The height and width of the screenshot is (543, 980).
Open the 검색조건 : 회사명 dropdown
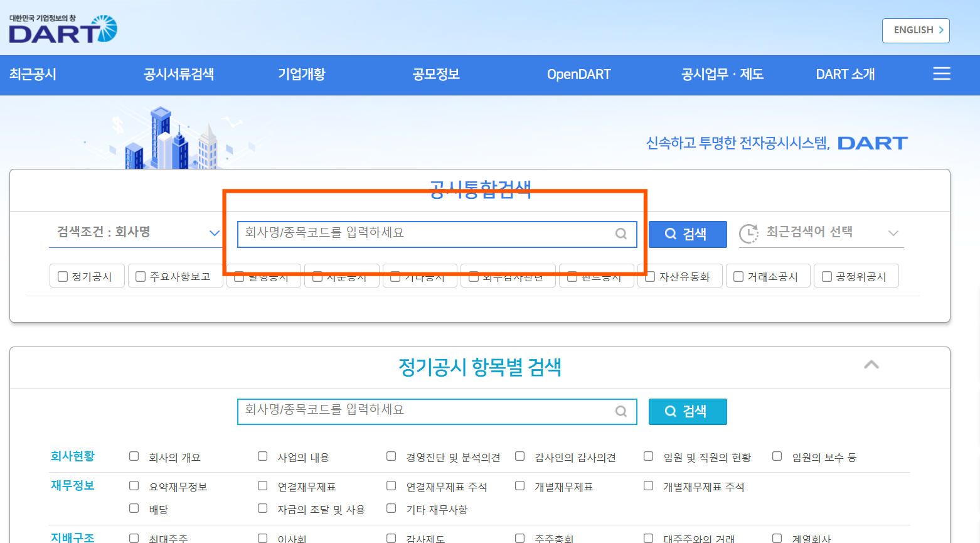tap(136, 232)
